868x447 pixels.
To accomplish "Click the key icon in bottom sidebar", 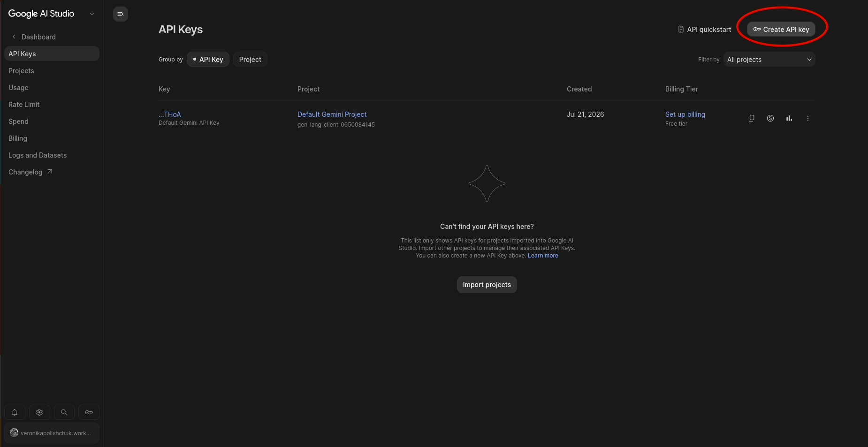I will coord(89,412).
